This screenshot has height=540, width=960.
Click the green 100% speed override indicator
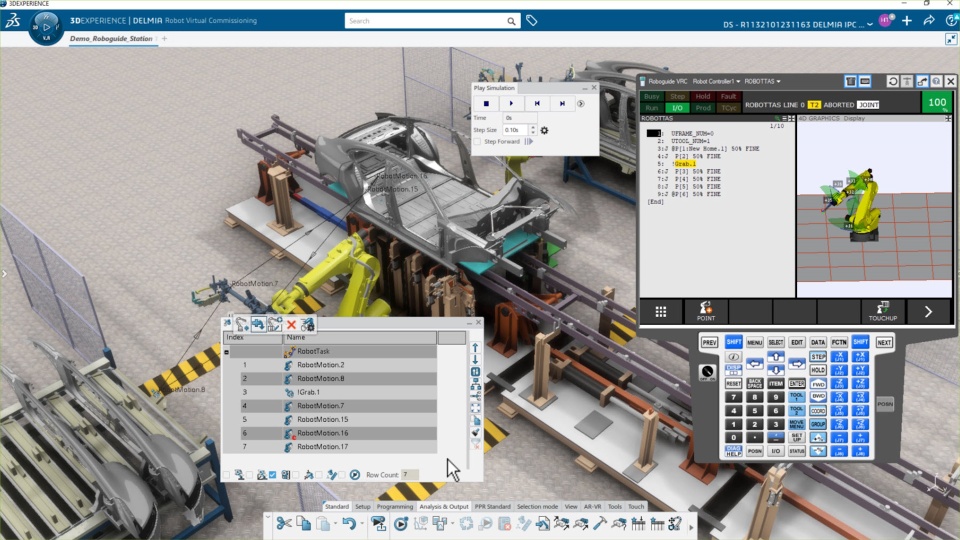click(x=937, y=102)
